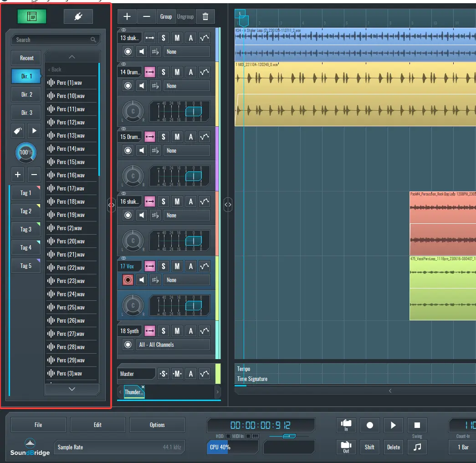The width and height of the screenshot is (476, 463).
Task: Start playback with transport play button
Action: point(393,425)
